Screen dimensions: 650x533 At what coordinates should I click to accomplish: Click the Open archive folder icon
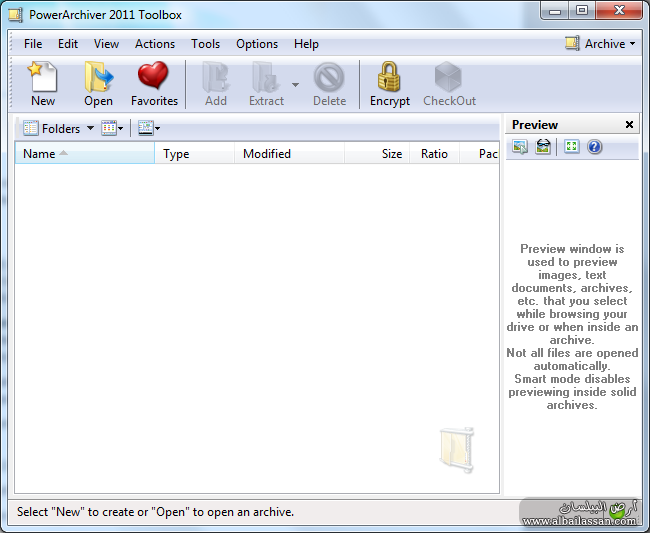99,77
